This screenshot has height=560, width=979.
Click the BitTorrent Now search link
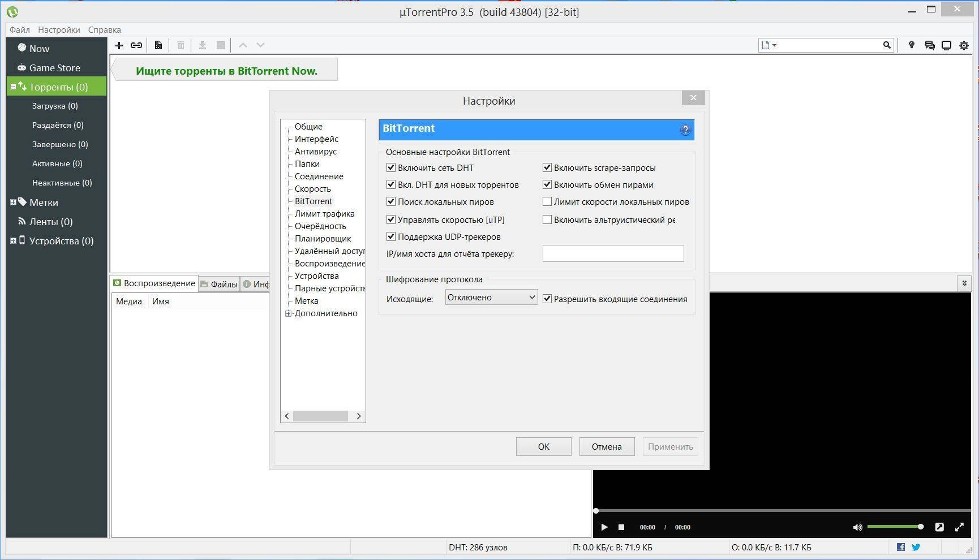tap(226, 71)
